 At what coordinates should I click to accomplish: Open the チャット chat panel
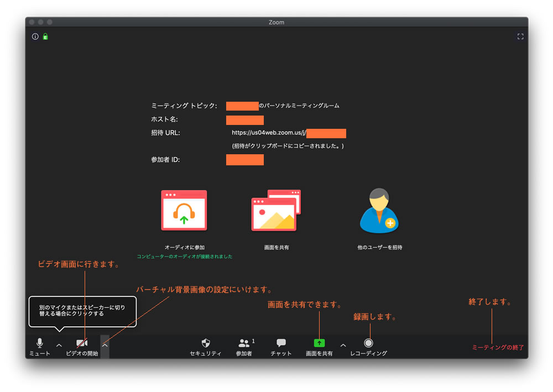pos(281,347)
